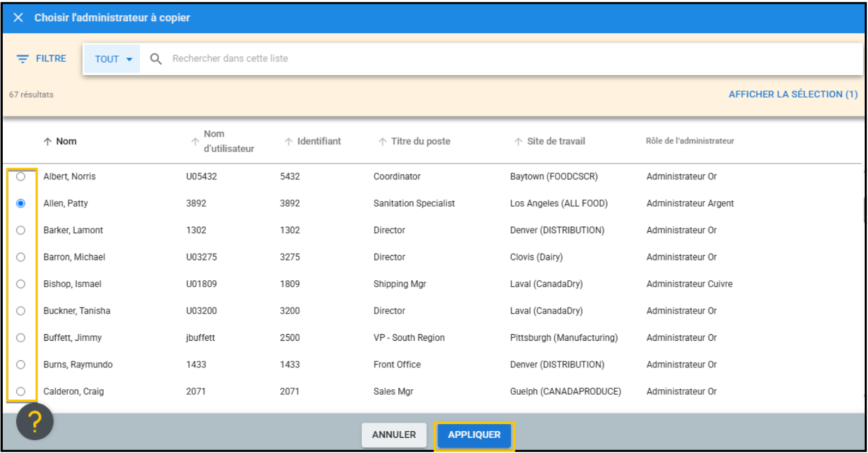Select radio button for Albert, Norris
Viewport: 868px width, 453px height.
click(x=21, y=177)
